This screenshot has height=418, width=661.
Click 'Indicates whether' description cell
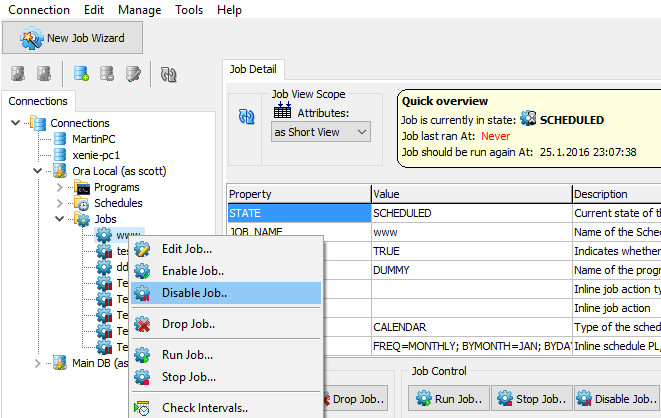coord(617,251)
